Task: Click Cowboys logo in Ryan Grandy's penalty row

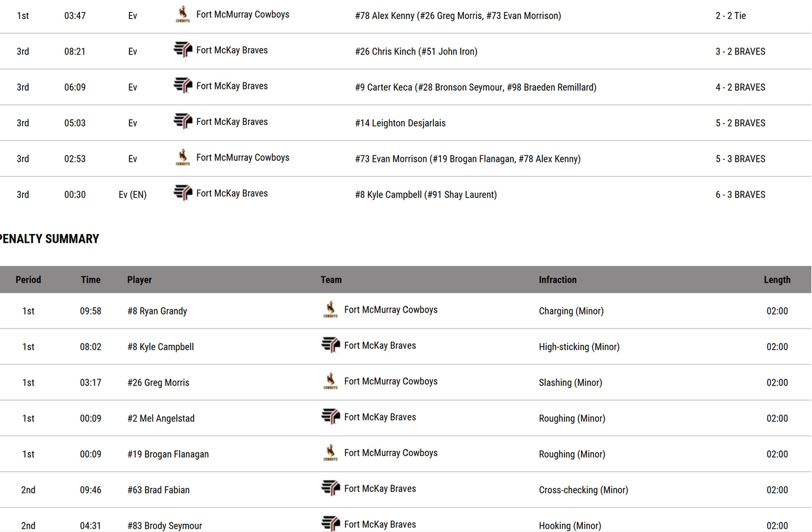Action: (331, 310)
